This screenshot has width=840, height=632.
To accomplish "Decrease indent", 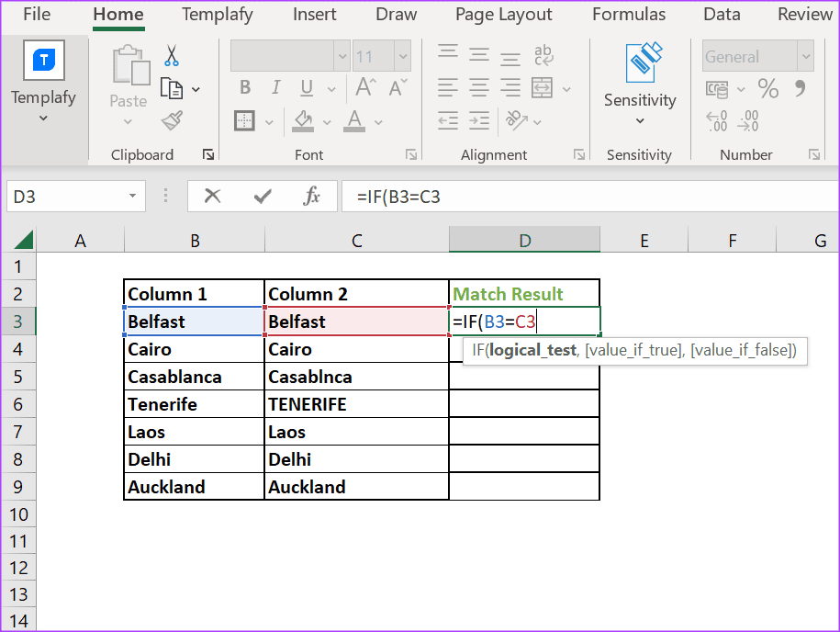I will 448,121.
